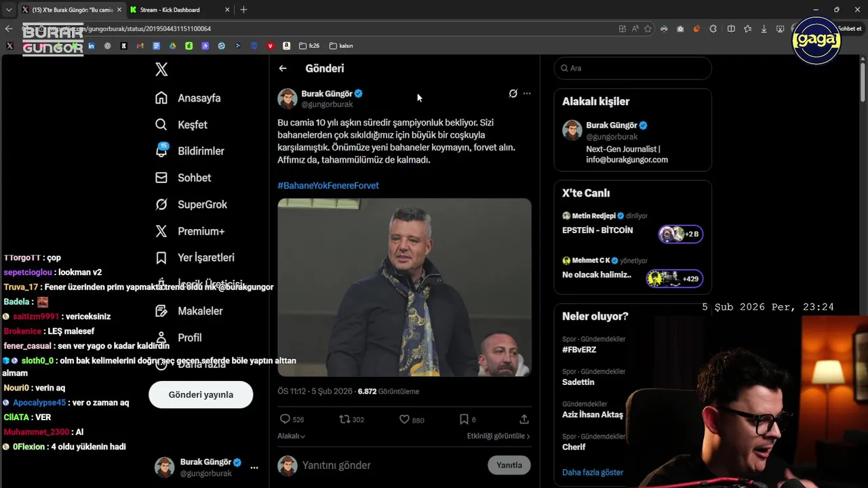This screenshot has width=868, height=488.
Task: Open Etkinliği görüntüle link
Action: pyautogui.click(x=498, y=436)
